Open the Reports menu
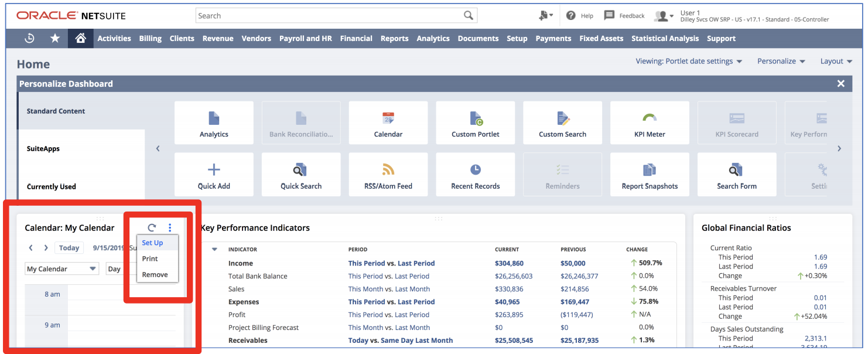The width and height of the screenshot is (868, 354). click(x=395, y=38)
